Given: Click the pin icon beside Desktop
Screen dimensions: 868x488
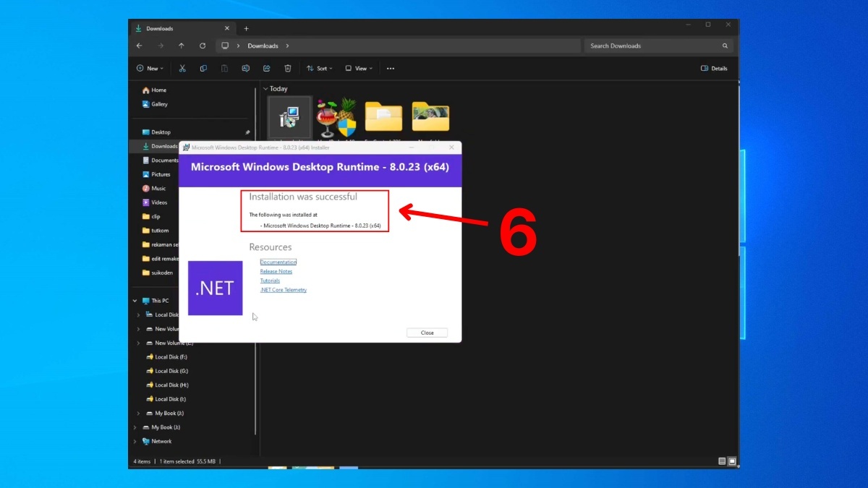Looking at the screenshot, I should point(247,132).
